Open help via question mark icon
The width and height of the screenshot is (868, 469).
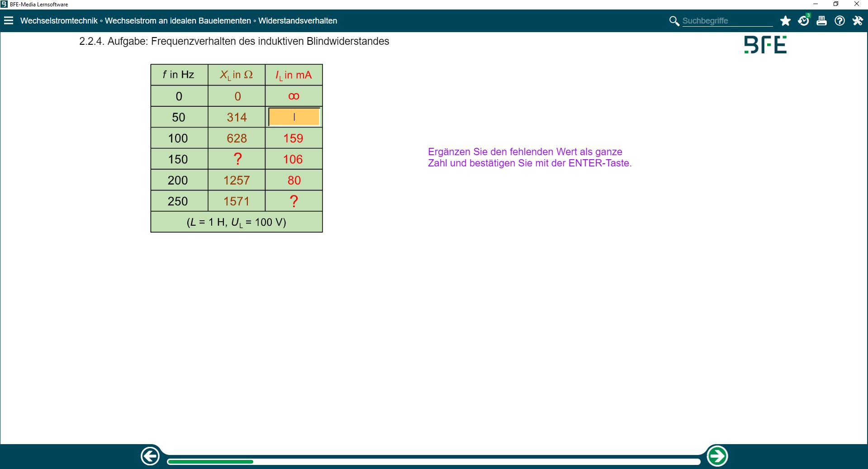tap(840, 21)
